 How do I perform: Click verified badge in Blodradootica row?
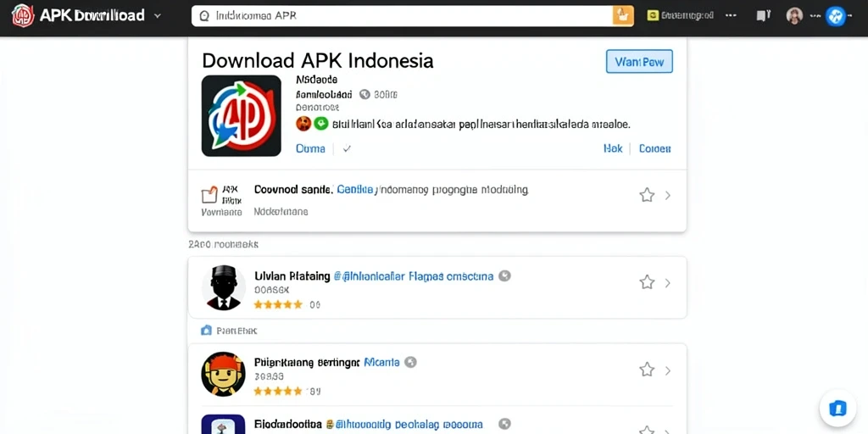point(504,425)
